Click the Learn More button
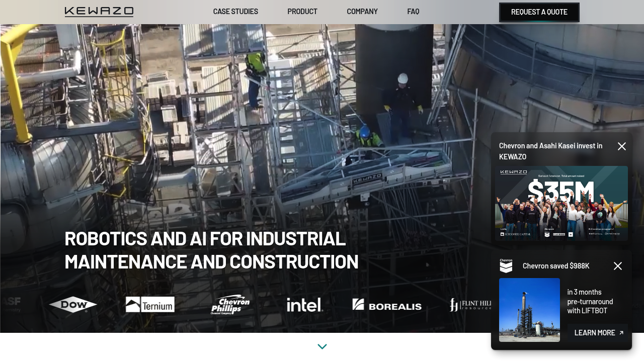 (599, 333)
